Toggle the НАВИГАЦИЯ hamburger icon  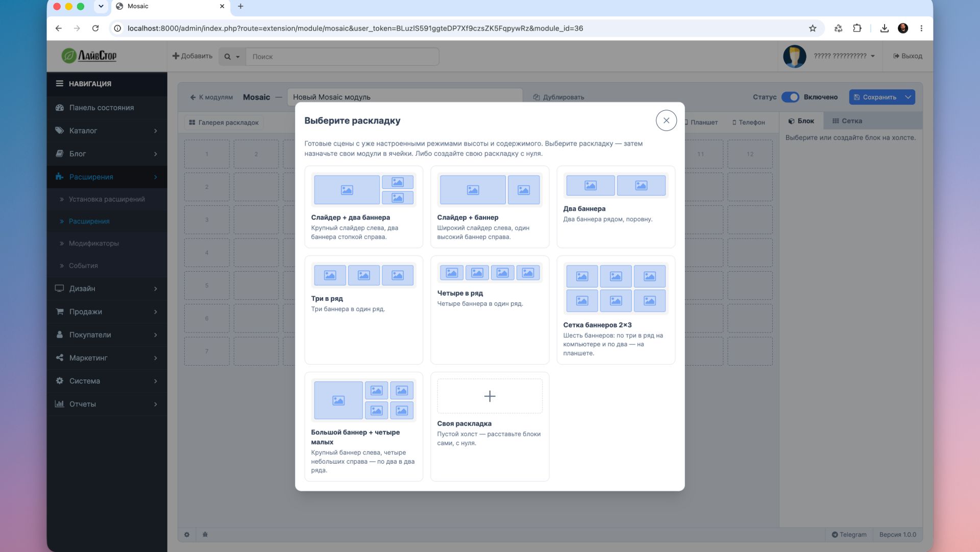(x=59, y=84)
